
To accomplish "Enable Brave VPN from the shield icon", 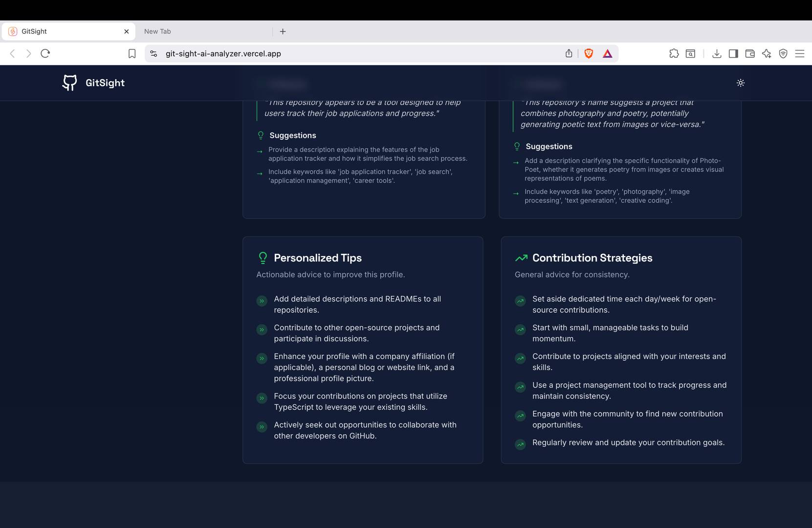I will [x=783, y=53].
